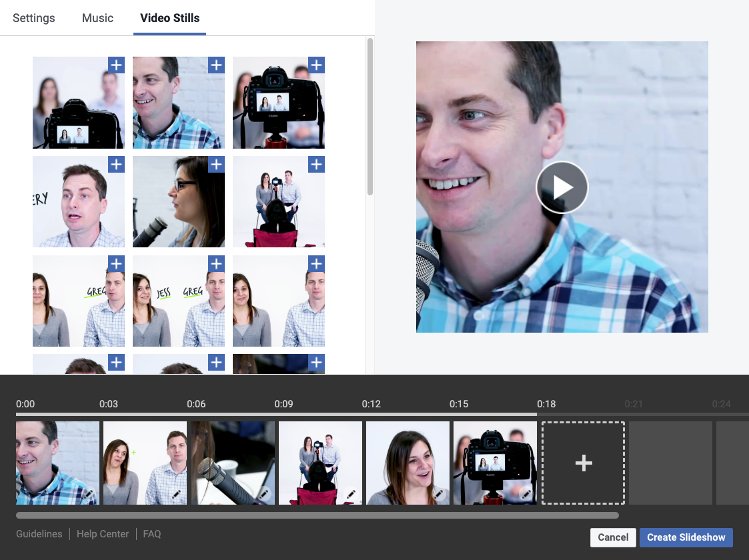Switch to the Settings tab

click(x=33, y=18)
